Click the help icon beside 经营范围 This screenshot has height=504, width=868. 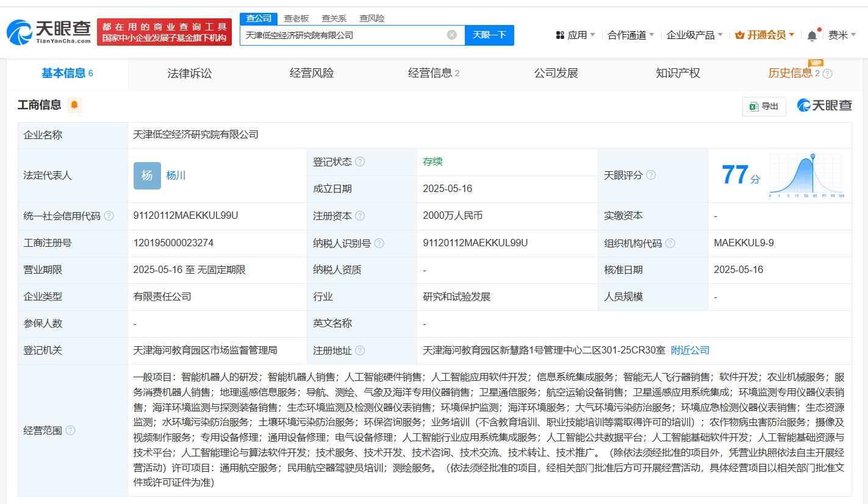click(70, 430)
